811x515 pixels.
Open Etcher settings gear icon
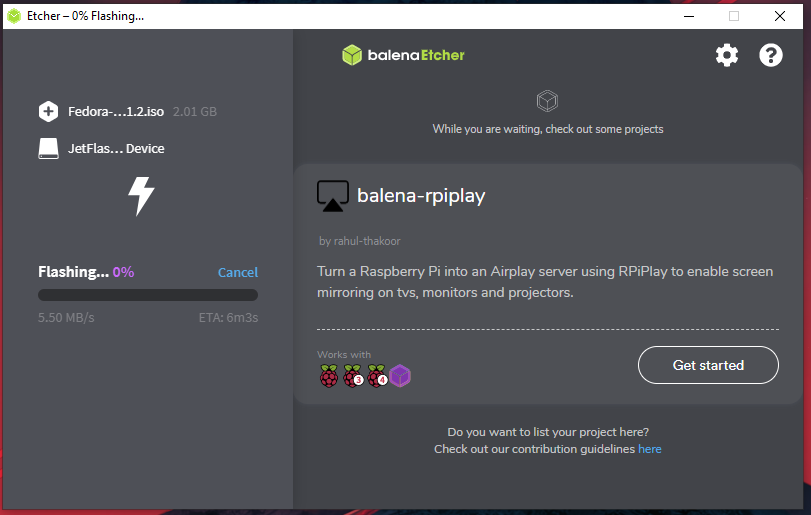coord(727,55)
